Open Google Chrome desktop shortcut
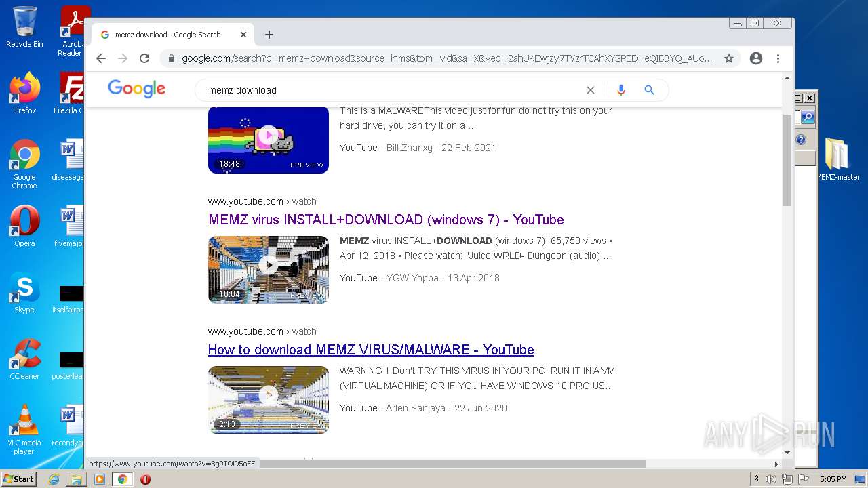 click(24, 165)
